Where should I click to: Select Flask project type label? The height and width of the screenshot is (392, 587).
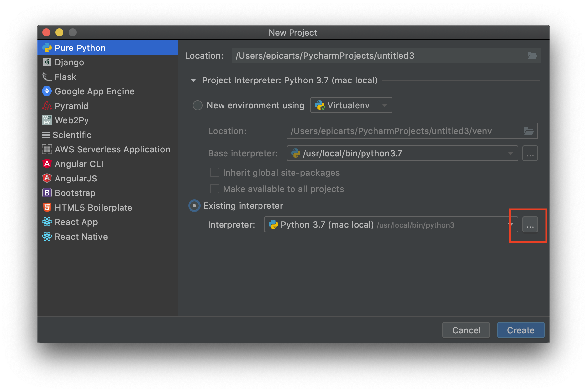click(x=65, y=77)
